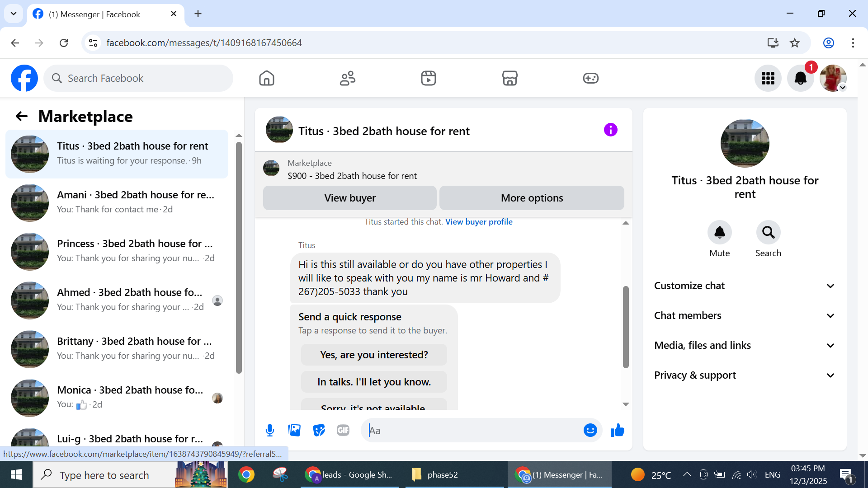Screen dimensions: 868x488
Task: Attach a photo or file
Action: point(294,431)
